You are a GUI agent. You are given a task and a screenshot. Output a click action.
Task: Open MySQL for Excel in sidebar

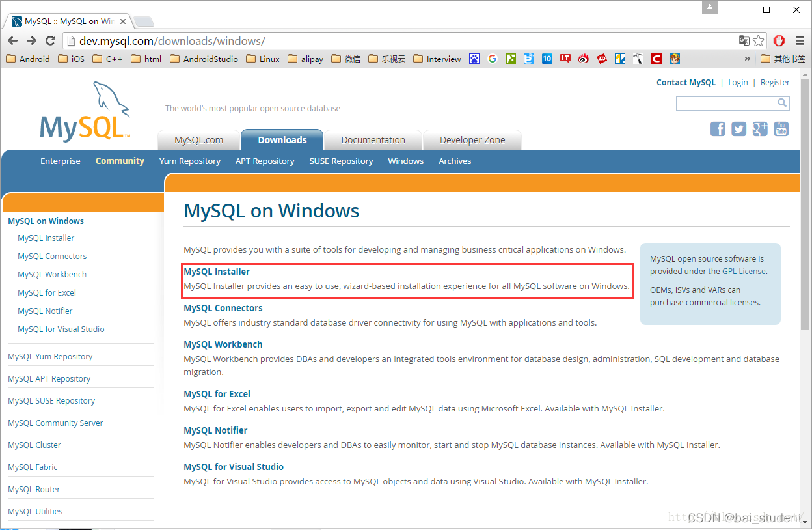47,293
